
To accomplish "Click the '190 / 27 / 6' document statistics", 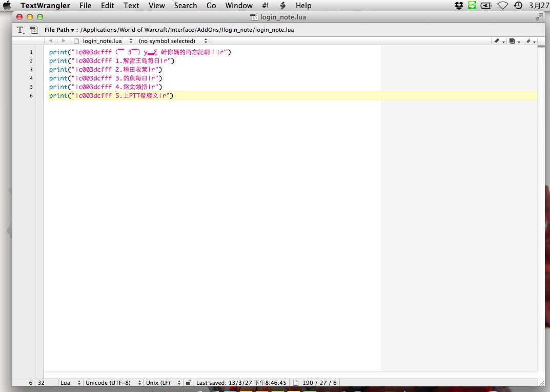I will coord(319,383).
